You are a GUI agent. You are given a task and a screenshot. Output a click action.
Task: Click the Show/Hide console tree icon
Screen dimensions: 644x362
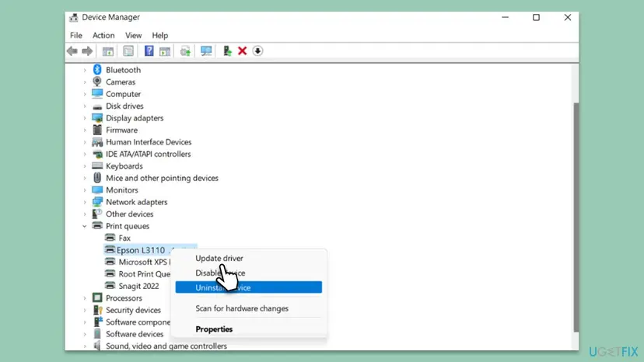108,51
